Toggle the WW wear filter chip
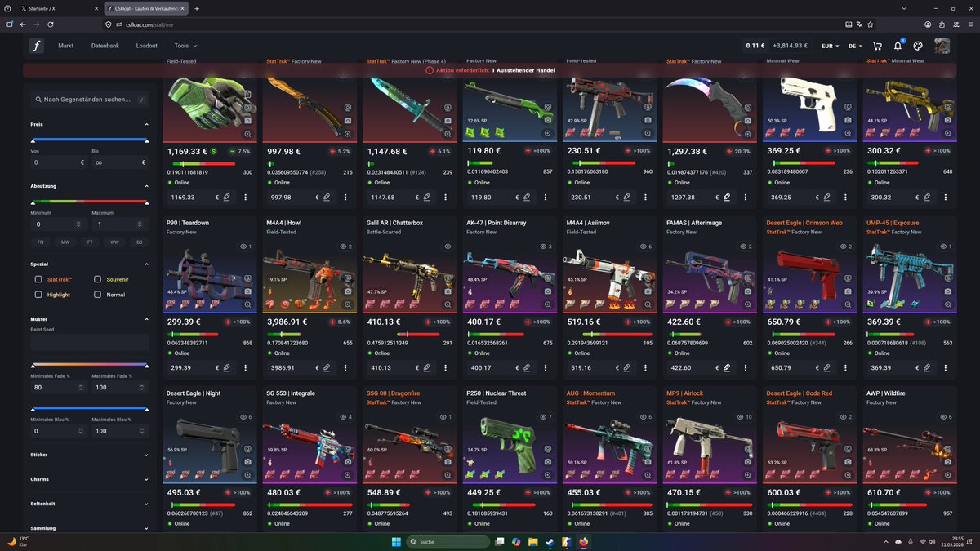 click(x=114, y=242)
